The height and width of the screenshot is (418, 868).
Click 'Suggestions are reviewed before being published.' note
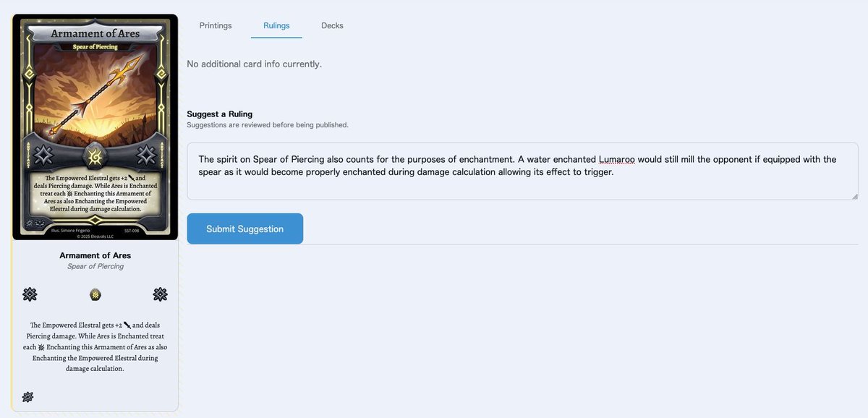[268, 125]
